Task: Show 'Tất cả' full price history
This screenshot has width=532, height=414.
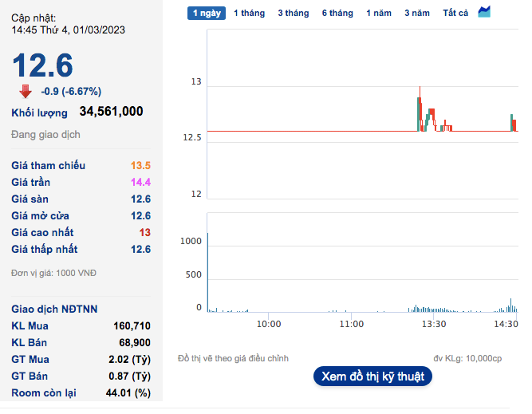Action: pyautogui.click(x=455, y=13)
